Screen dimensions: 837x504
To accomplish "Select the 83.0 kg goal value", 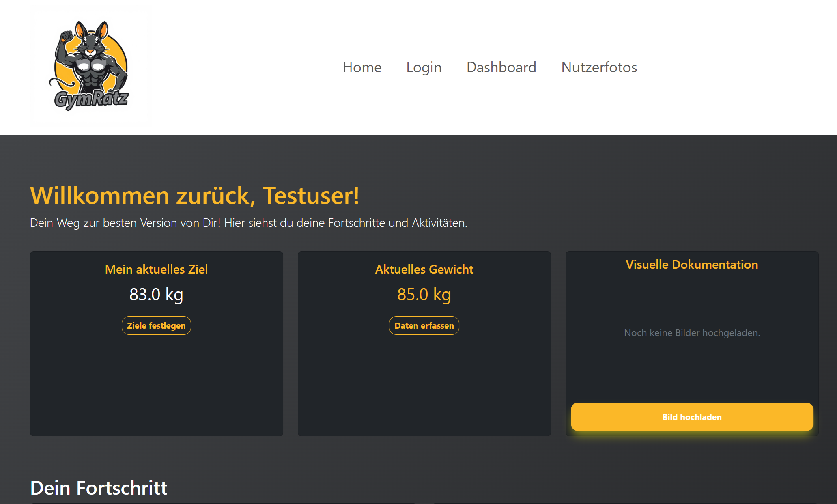I will (x=156, y=295).
